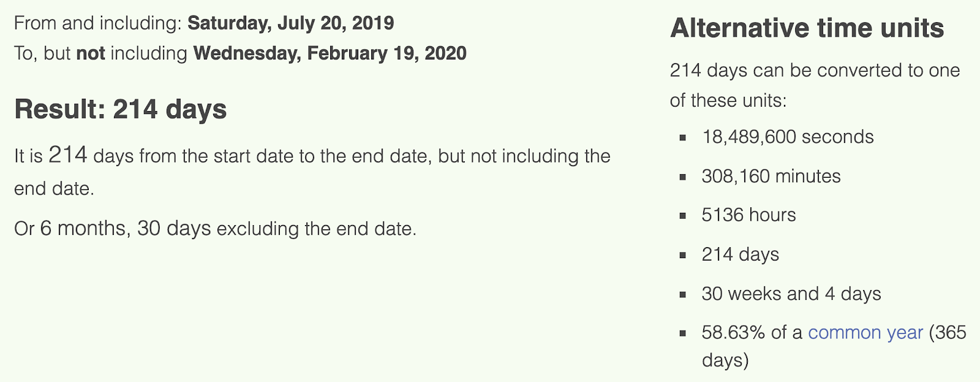Click the bullet beside 308,160 minutes
The height and width of the screenshot is (382, 980).
click(682, 177)
